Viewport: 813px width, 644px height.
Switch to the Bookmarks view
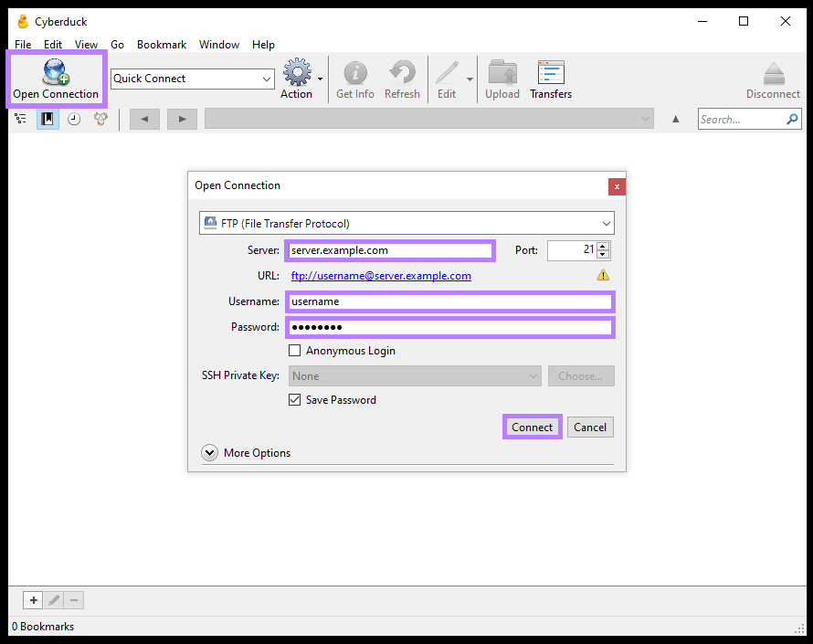pos(47,119)
